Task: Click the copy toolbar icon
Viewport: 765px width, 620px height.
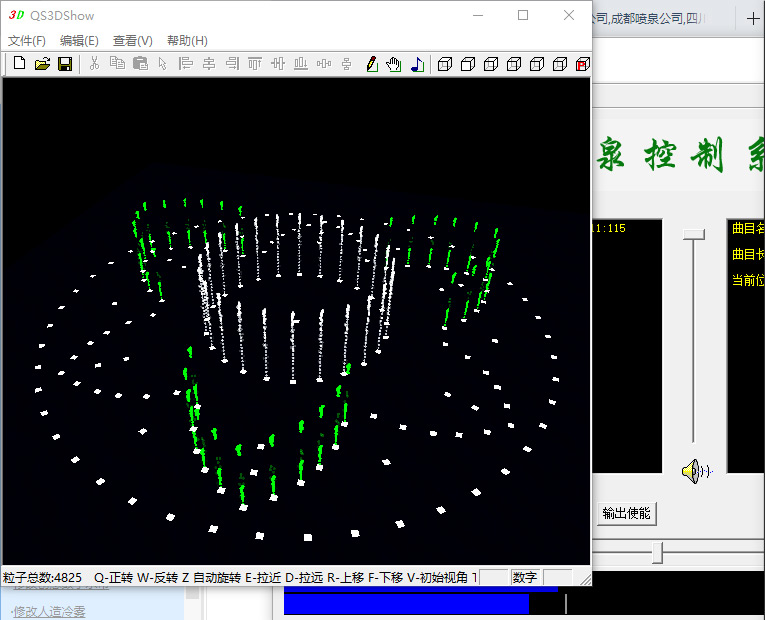Action: (x=117, y=64)
